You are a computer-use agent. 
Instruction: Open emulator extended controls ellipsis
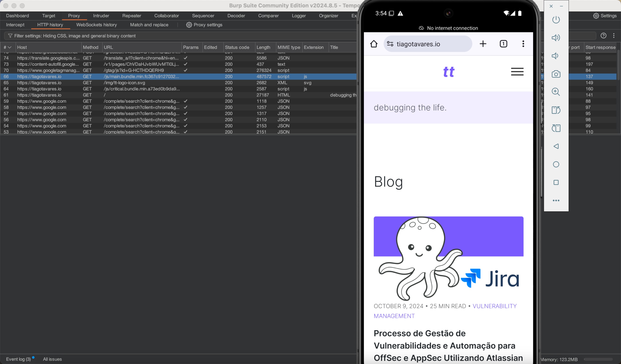coord(556,200)
